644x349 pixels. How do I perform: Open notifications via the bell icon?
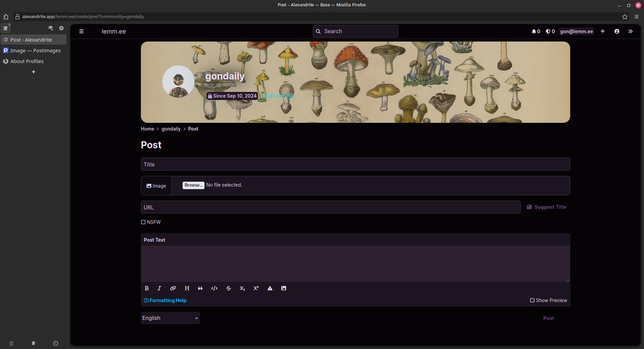(536, 31)
